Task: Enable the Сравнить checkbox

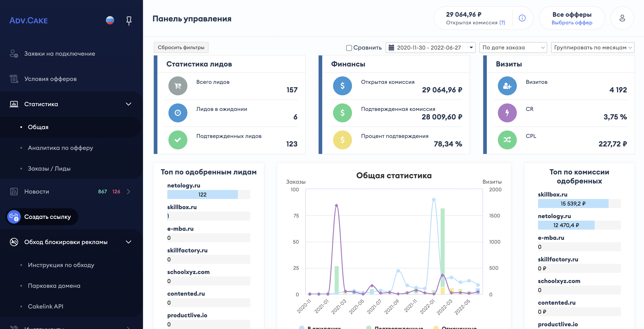Action: pyautogui.click(x=349, y=48)
